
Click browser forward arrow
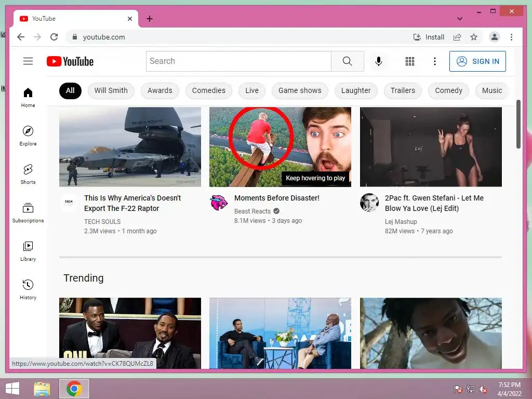pyautogui.click(x=37, y=37)
